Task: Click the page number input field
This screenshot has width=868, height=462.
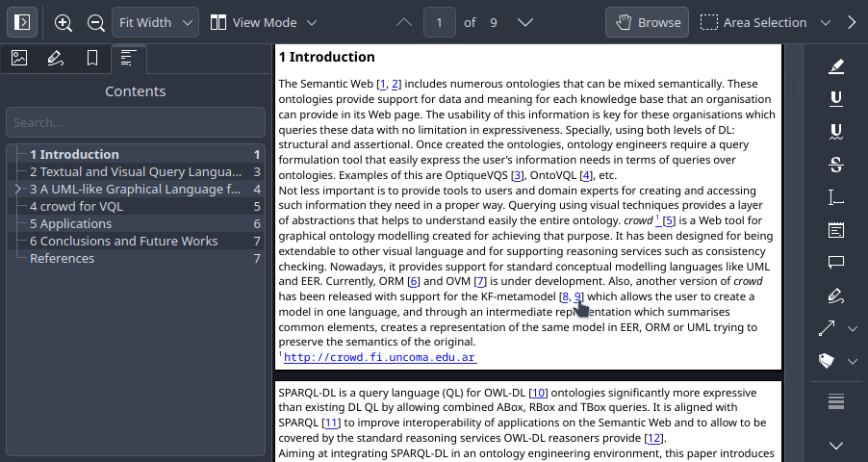Action: pyautogui.click(x=440, y=22)
